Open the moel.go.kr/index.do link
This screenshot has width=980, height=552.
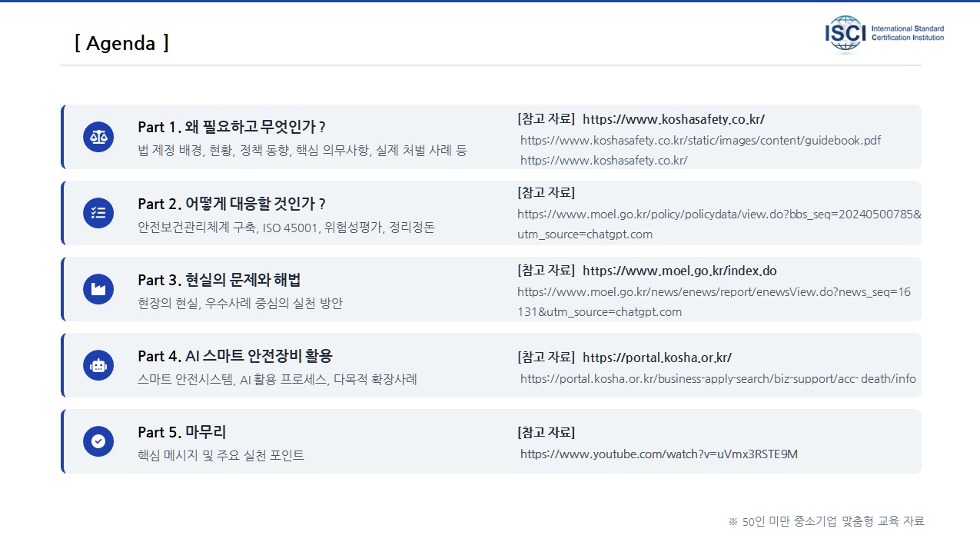[679, 271]
